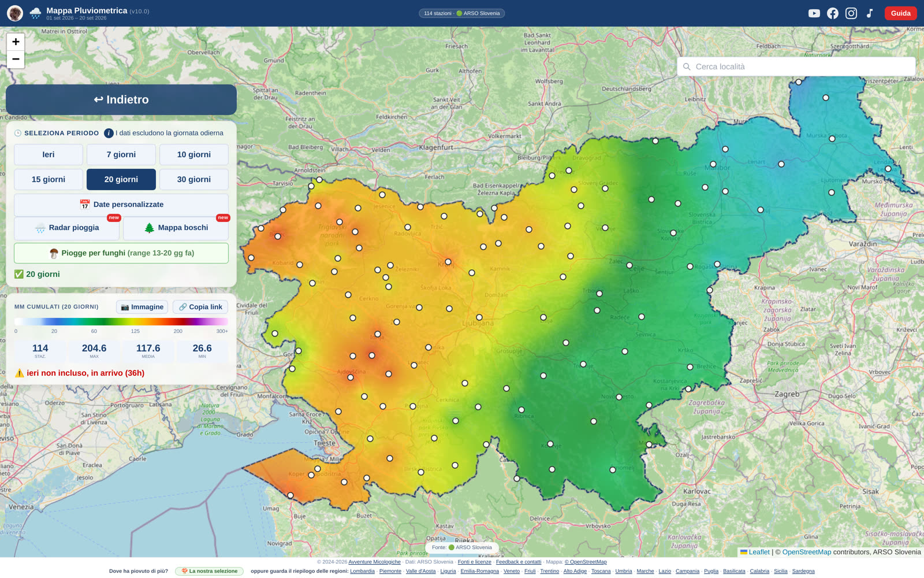Open the Mappa boschi view
The image size is (924, 578).
point(176,228)
